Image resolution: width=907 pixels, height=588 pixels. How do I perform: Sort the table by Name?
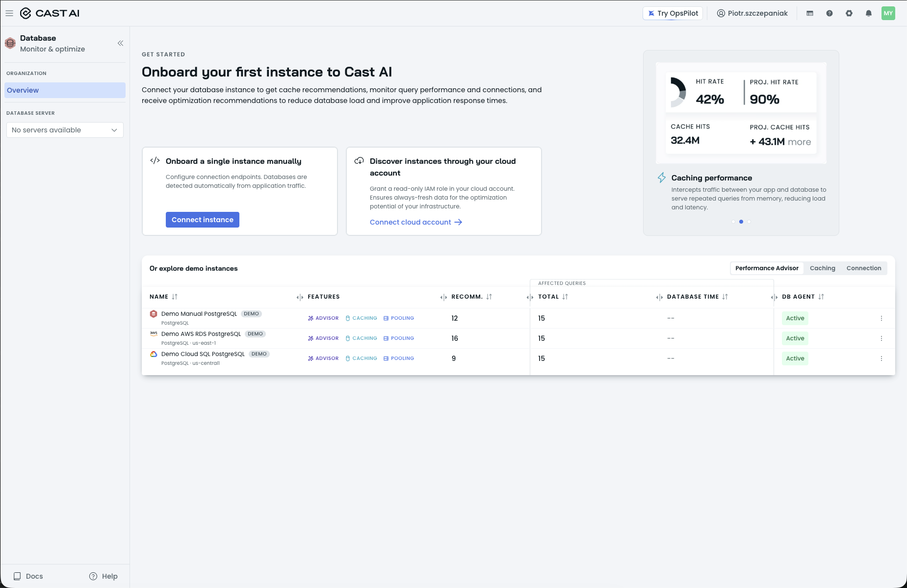175,297
